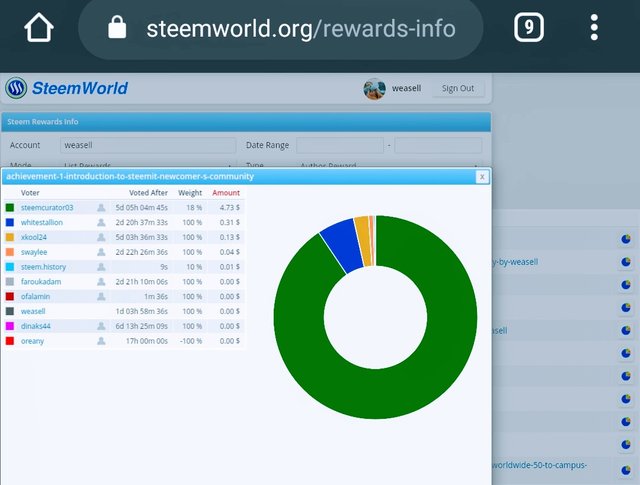Sort by the Voted After column header
Image resolution: width=640 pixels, height=485 pixels.
(x=148, y=193)
